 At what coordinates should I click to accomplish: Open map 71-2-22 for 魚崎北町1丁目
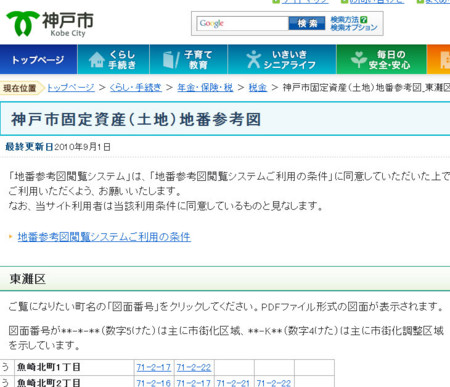[194, 368]
